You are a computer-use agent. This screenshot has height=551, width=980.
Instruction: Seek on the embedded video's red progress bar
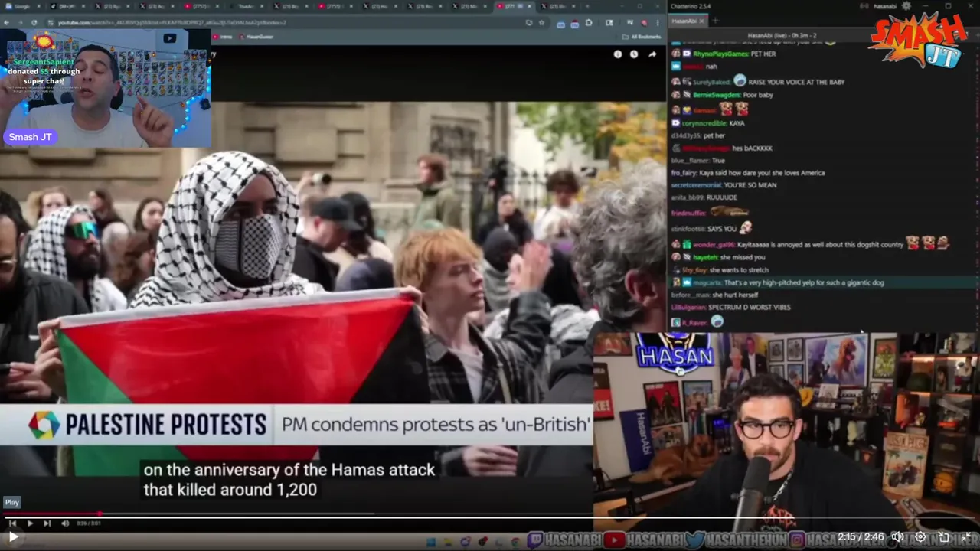[296, 514]
